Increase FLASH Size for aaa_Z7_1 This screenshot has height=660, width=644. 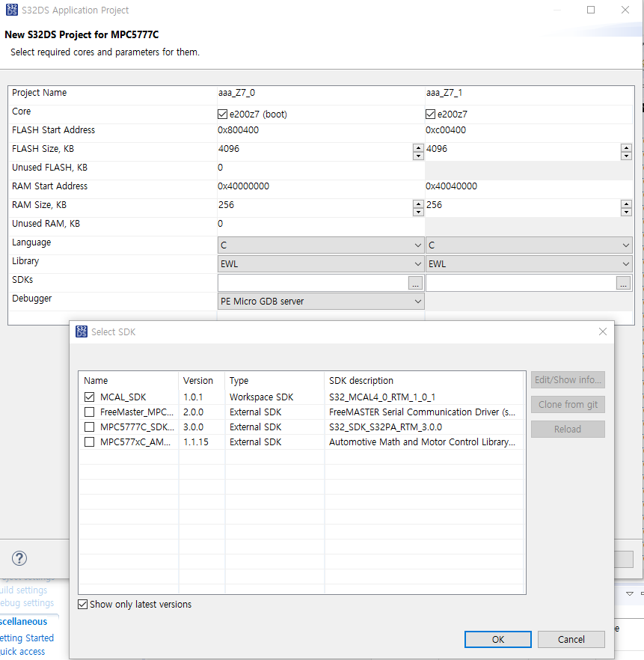coord(626,147)
